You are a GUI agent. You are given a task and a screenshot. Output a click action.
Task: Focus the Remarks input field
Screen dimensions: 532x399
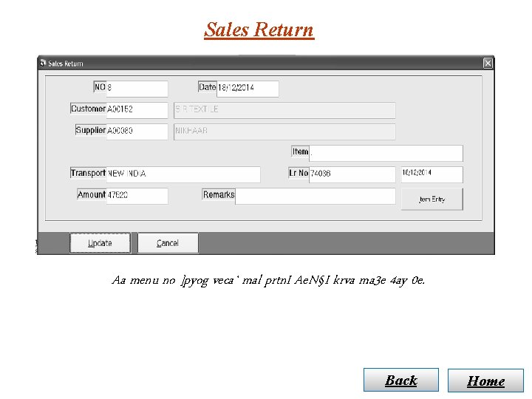click(x=316, y=196)
